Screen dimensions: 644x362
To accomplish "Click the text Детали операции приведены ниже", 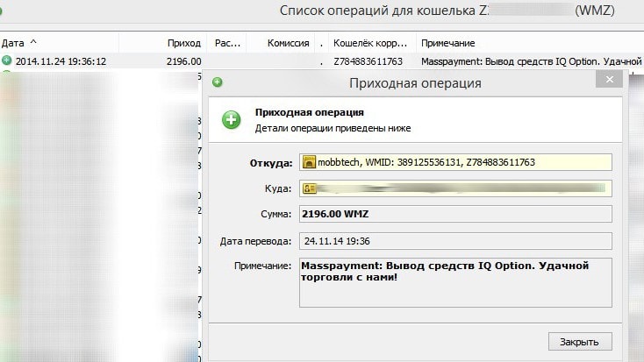I will pyautogui.click(x=333, y=128).
